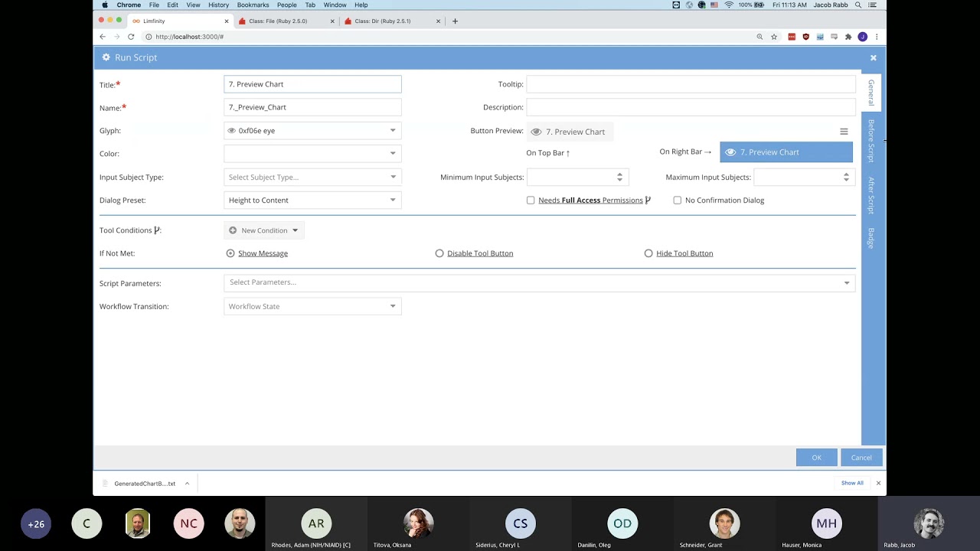Toggle No Confirmation Dialog checkbox

(x=677, y=201)
